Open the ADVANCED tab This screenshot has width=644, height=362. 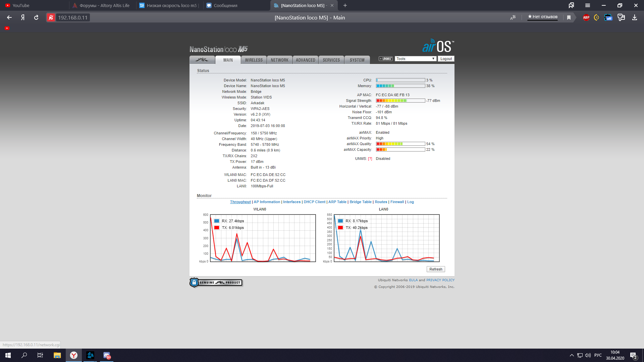[306, 60]
